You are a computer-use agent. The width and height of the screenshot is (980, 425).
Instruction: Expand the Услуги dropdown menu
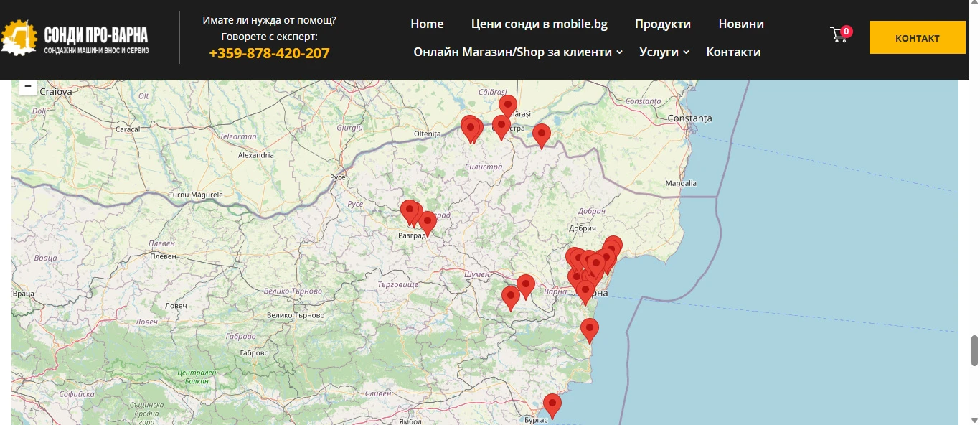click(664, 52)
